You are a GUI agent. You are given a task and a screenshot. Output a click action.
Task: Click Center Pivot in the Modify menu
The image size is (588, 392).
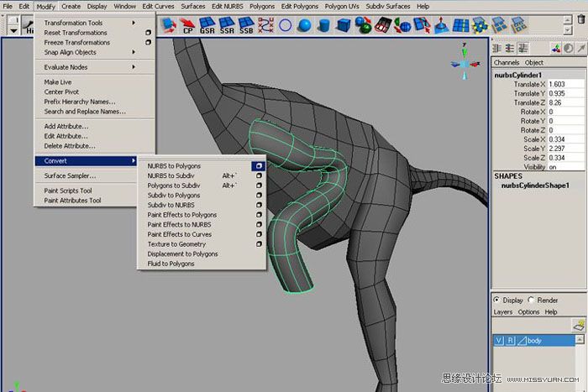62,91
